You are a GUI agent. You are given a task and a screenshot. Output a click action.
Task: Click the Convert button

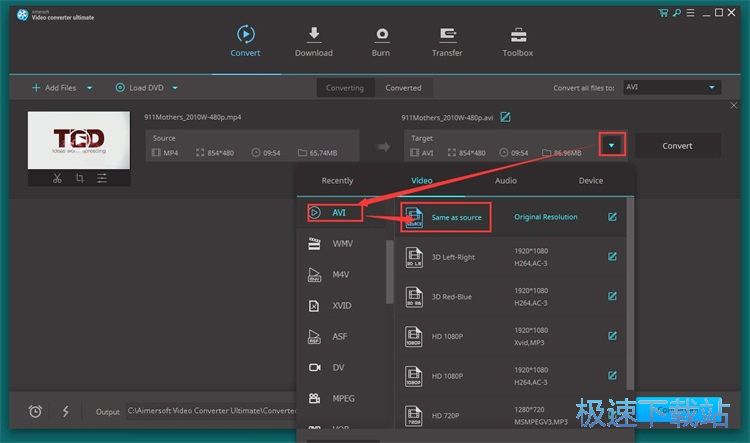[677, 145]
